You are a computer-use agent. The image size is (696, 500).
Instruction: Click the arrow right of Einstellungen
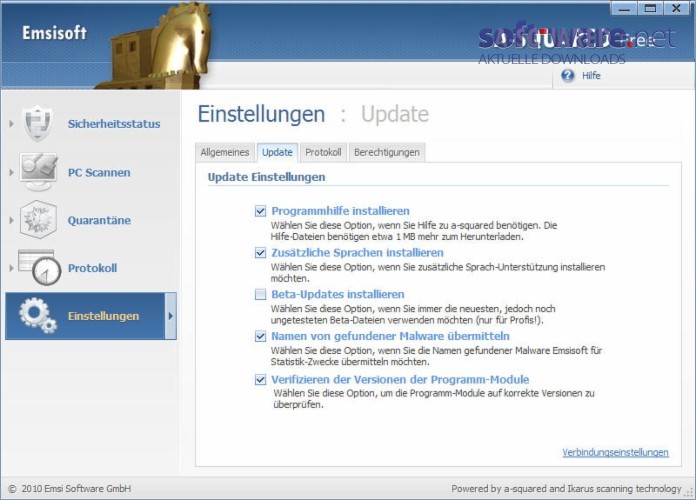tap(170, 316)
